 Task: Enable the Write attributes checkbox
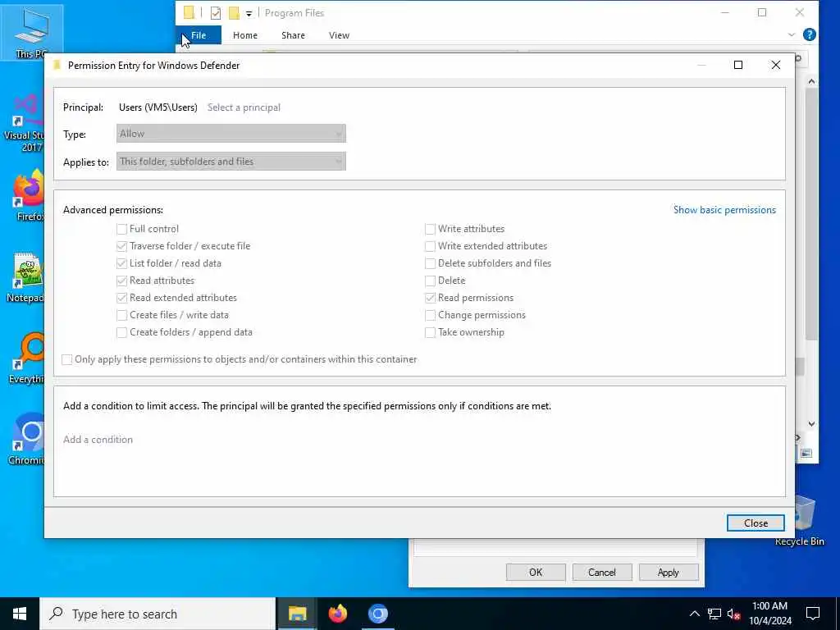[430, 230]
